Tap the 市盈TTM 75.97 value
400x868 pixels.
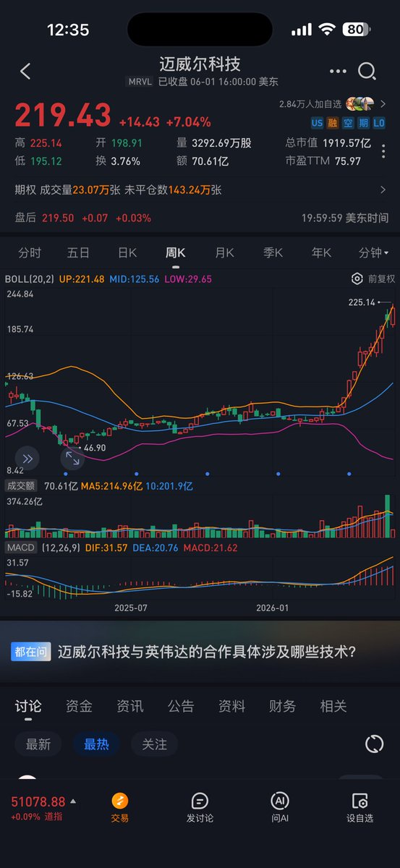(x=323, y=161)
